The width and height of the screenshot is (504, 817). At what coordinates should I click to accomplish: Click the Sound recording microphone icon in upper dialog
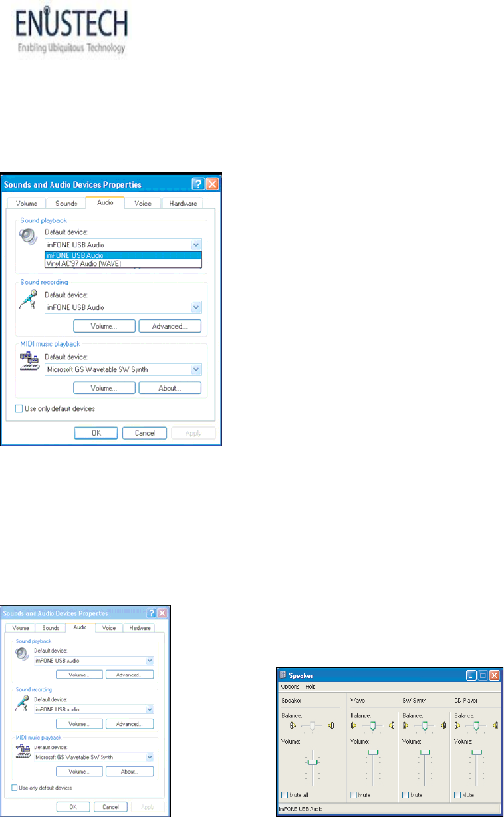[28, 299]
